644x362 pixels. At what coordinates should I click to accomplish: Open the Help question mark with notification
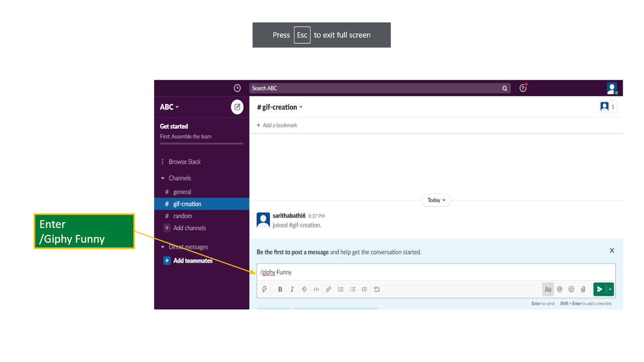(522, 88)
